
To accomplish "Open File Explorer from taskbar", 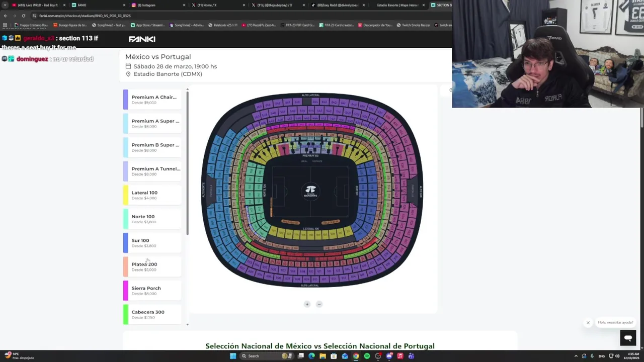I will [x=323, y=356].
